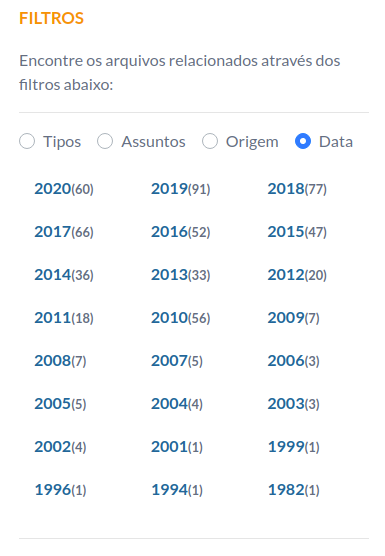Viewport: 385px width, 556px height.
Task: Filter by year 2018
Action: (297, 189)
